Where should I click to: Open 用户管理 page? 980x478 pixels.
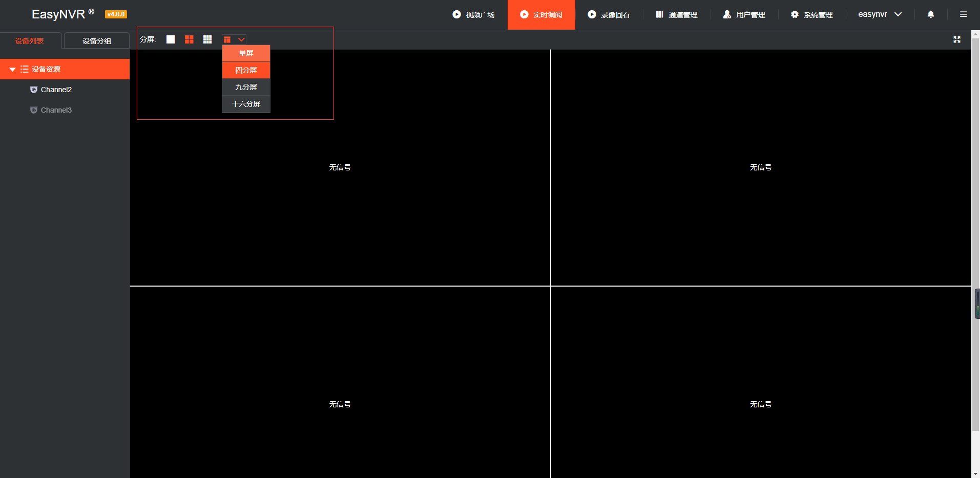pyautogui.click(x=744, y=15)
